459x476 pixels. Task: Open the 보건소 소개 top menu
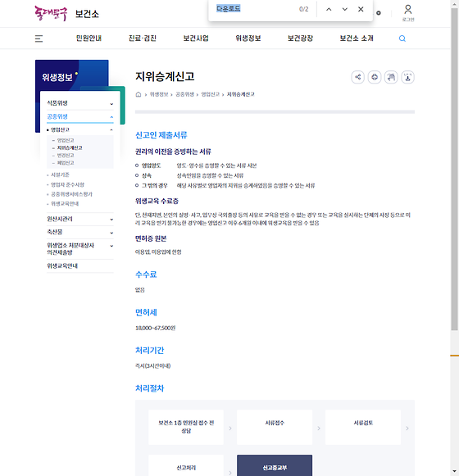[x=357, y=39]
